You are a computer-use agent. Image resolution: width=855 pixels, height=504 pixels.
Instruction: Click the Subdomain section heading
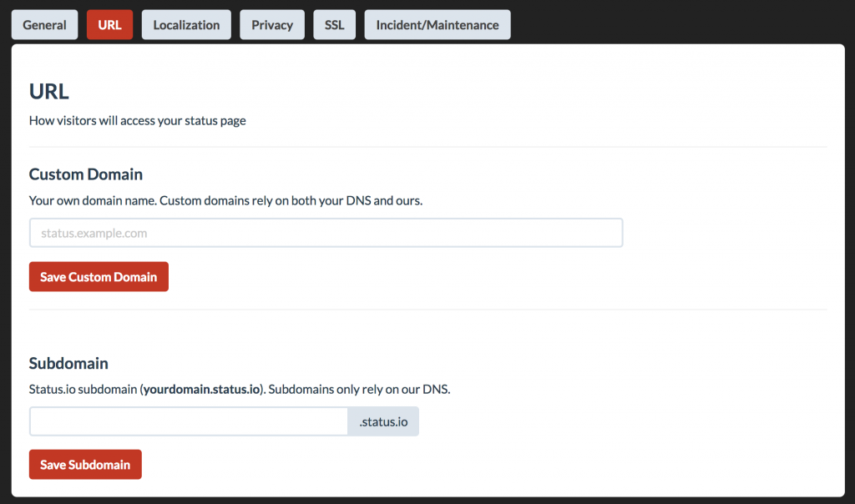click(x=68, y=363)
